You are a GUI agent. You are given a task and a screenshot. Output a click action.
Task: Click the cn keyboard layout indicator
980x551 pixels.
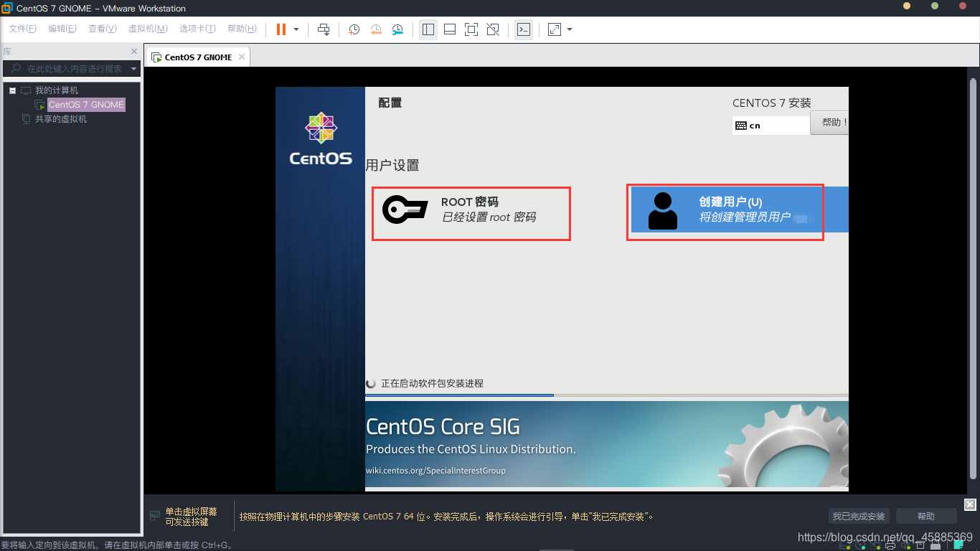[771, 126]
